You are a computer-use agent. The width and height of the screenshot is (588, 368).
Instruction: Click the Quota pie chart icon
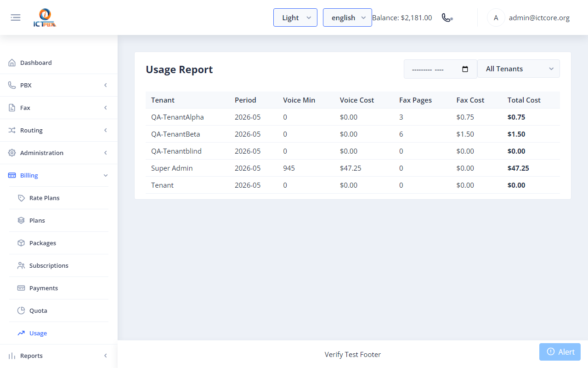[x=21, y=310]
